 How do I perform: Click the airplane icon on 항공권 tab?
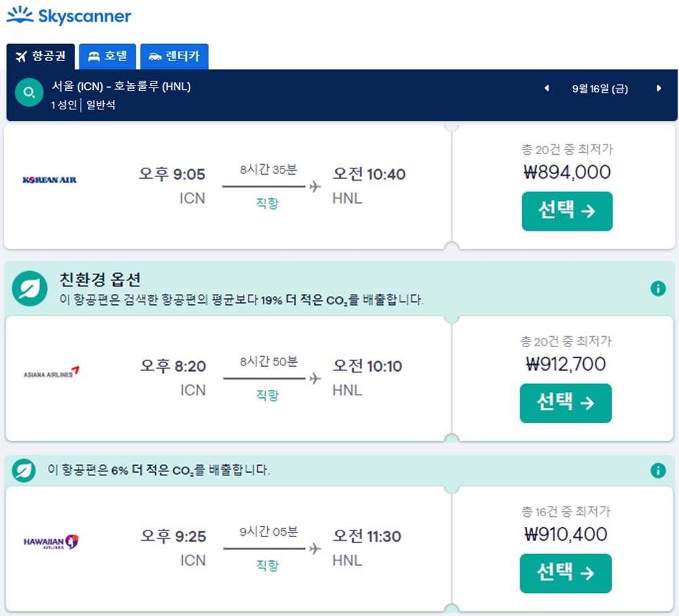[21, 56]
